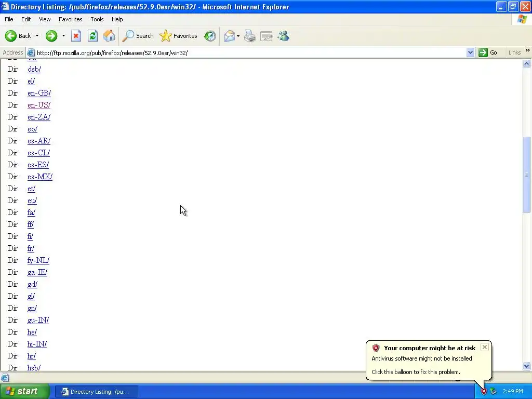
Task: Open the fy-NL/ directory link
Action: [x=38, y=260]
